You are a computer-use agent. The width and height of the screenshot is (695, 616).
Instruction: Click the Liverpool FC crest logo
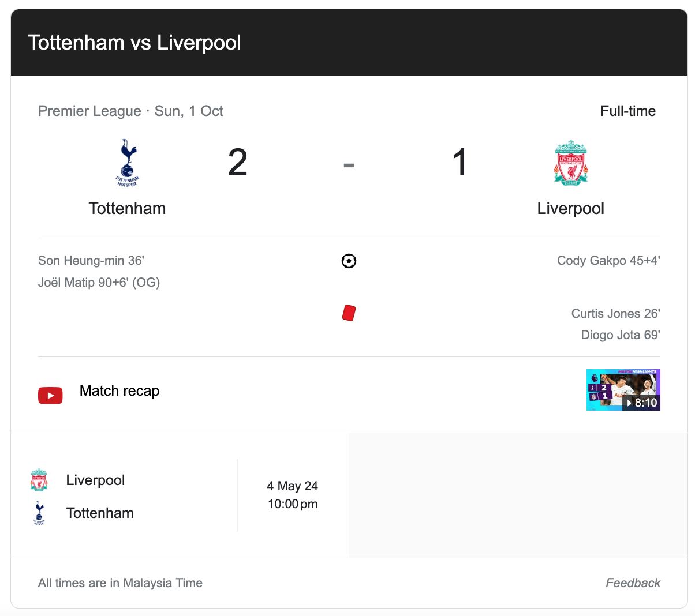click(x=570, y=162)
